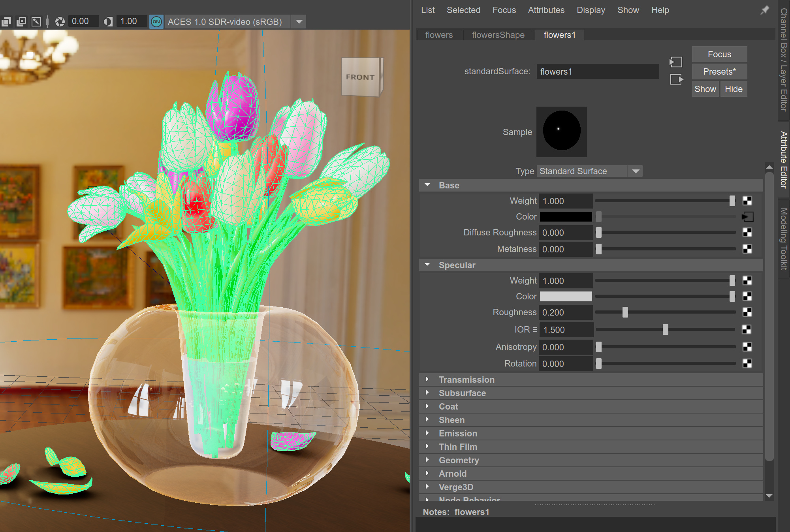This screenshot has width=790, height=532.
Task: Click the Show button beside Hide
Action: [705, 89]
